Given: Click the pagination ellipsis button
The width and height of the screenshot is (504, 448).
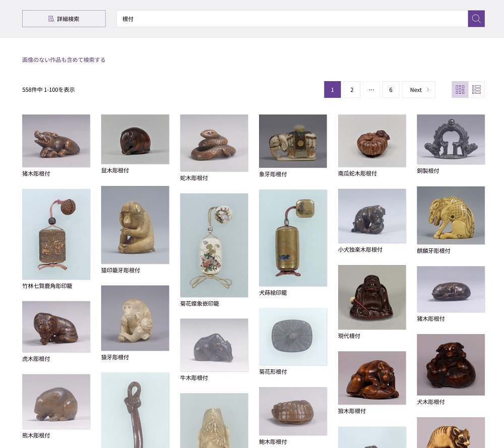Looking at the screenshot, I should tap(371, 90).
